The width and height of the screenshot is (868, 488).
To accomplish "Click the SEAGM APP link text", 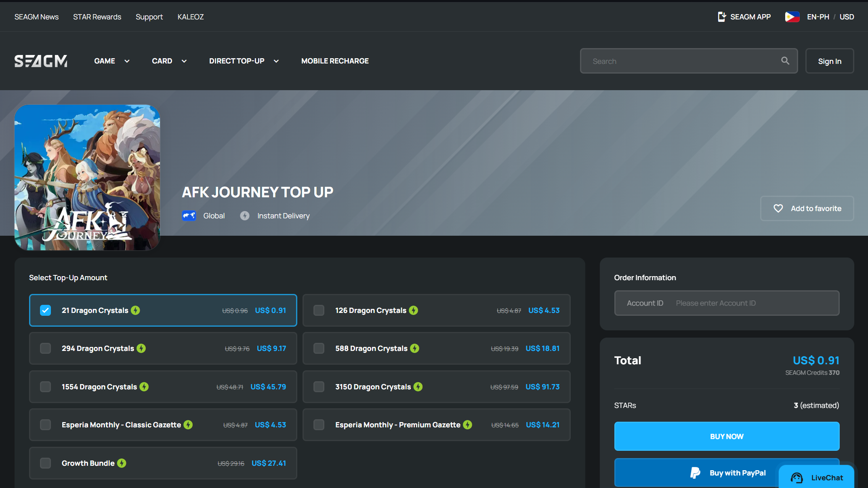I will pyautogui.click(x=750, y=17).
